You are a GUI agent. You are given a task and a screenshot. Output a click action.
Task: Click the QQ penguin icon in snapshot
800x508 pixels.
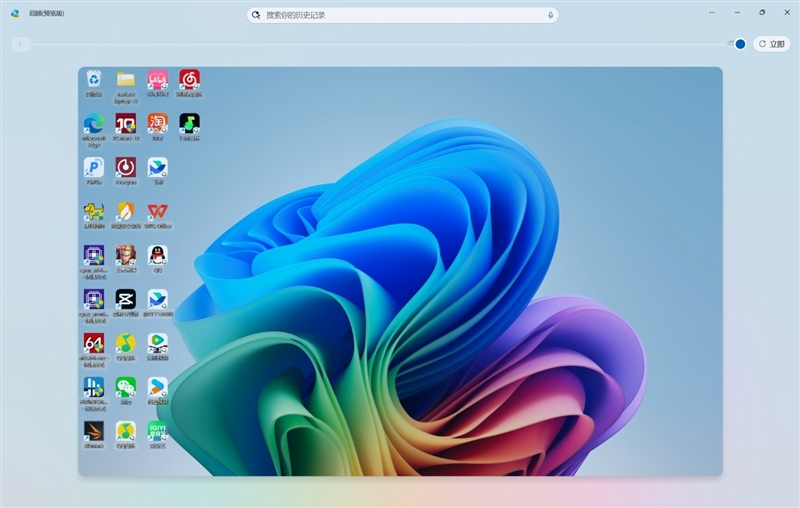click(x=158, y=256)
